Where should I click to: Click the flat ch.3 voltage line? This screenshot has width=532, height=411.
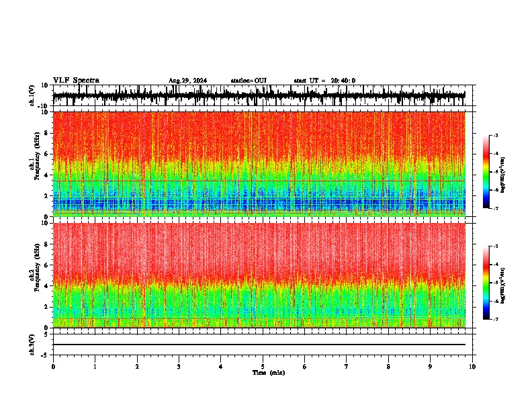(x=259, y=345)
